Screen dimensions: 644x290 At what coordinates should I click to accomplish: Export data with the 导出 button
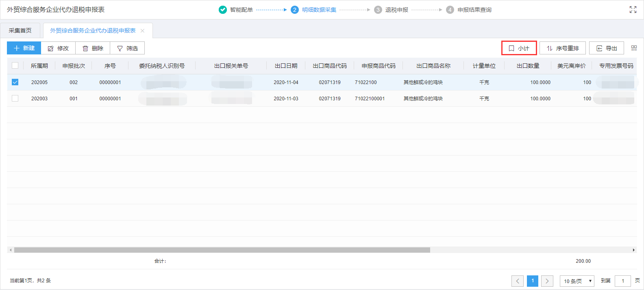pyautogui.click(x=606, y=48)
